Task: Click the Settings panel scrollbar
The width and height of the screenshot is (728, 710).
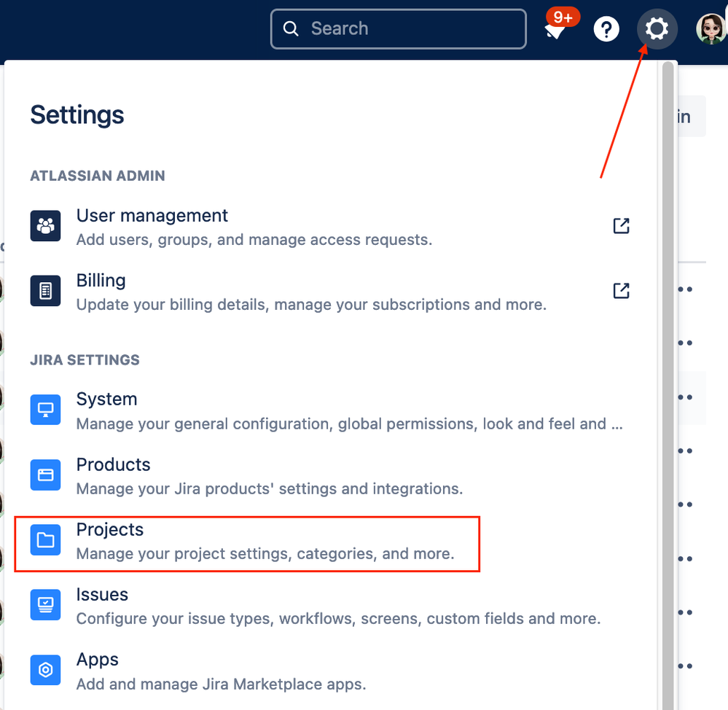Action: pyautogui.click(x=668, y=386)
